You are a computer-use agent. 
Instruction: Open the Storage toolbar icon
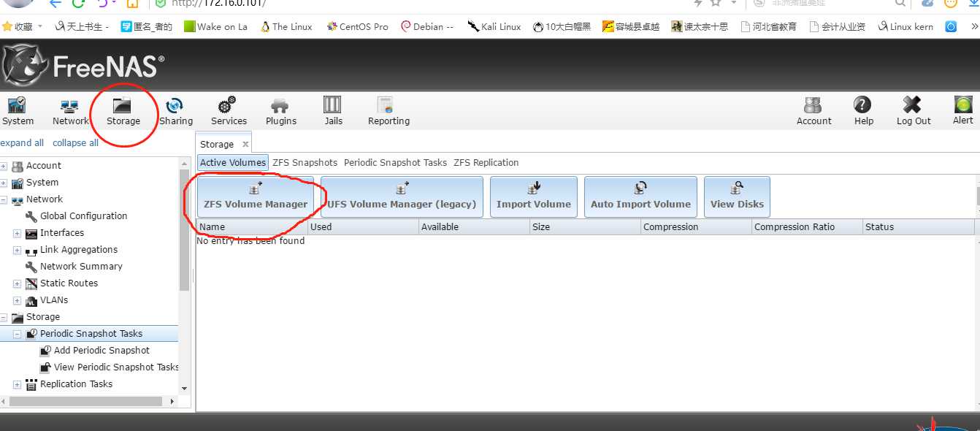(x=123, y=111)
